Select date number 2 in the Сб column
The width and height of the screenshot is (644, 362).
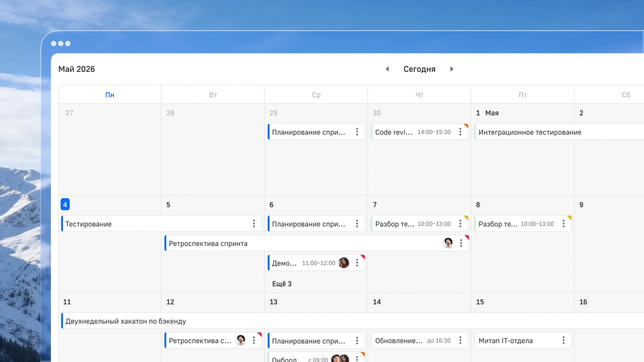581,113
